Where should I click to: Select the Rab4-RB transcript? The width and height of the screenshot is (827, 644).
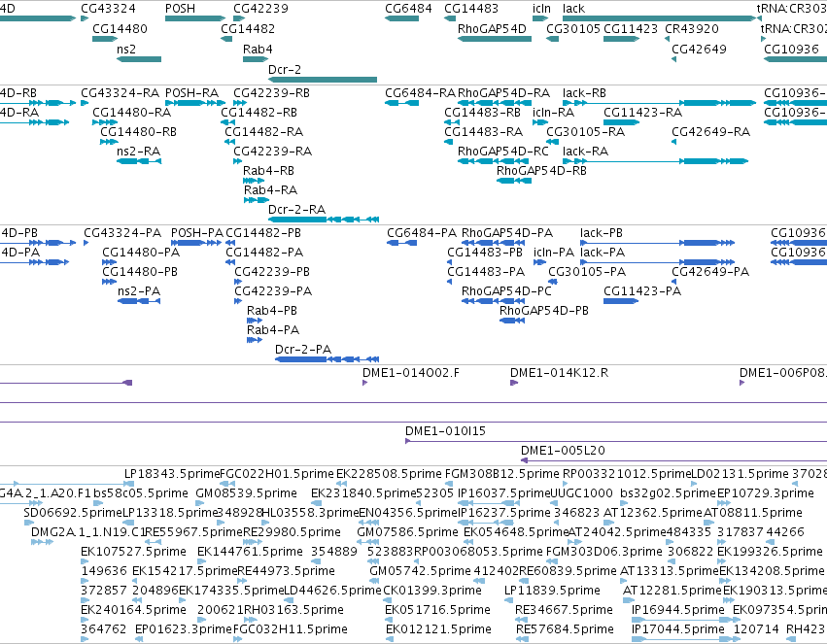coord(254,181)
